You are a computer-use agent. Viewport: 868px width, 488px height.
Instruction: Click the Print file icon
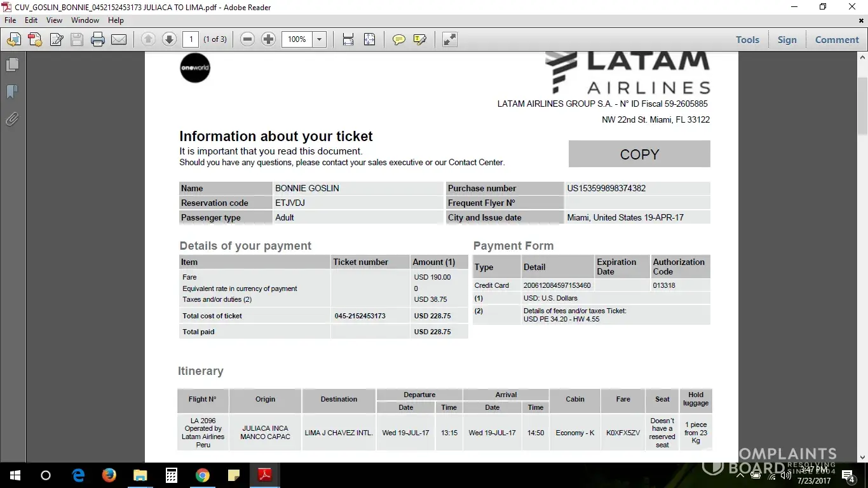click(97, 39)
